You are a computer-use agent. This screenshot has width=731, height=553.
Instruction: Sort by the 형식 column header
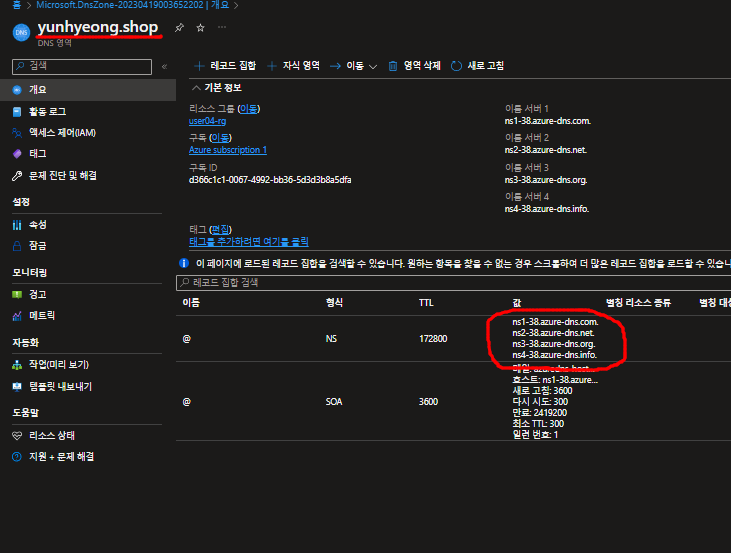pyautogui.click(x=334, y=303)
